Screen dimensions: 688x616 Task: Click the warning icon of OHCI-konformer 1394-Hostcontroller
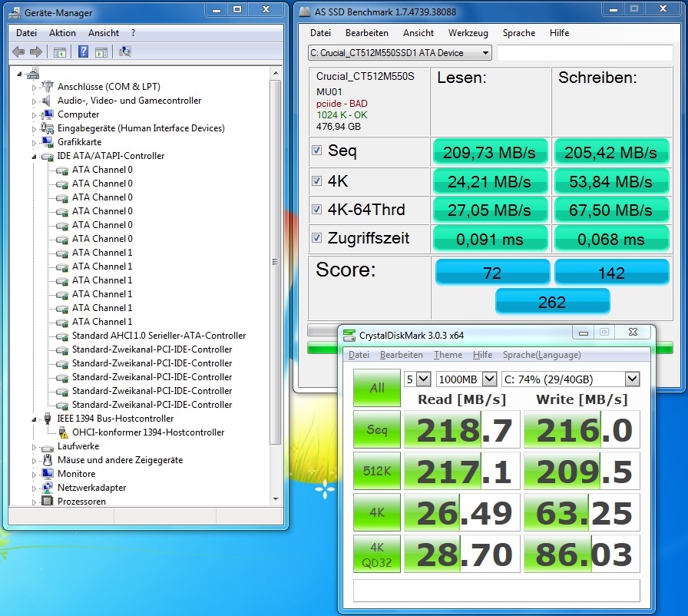tap(63, 432)
